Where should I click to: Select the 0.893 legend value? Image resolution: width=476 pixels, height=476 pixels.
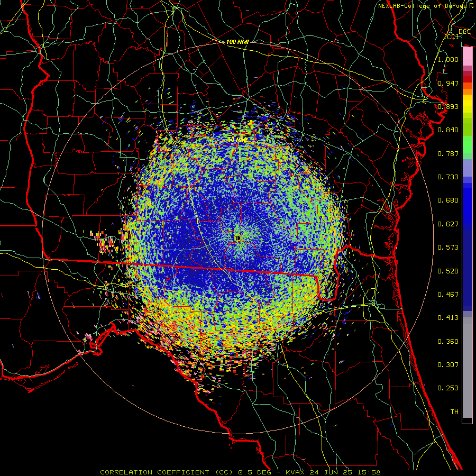(x=448, y=106)
